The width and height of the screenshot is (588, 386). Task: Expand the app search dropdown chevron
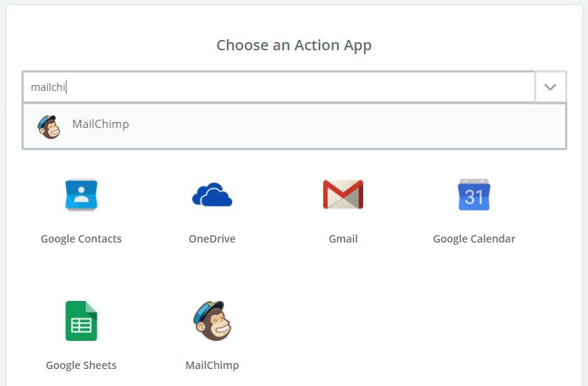coord(550,87)
